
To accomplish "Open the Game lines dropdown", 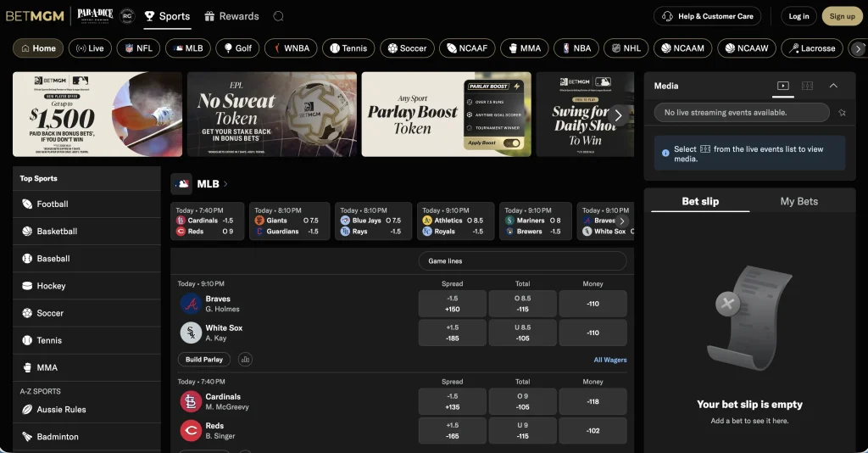I will pos(522,260).
